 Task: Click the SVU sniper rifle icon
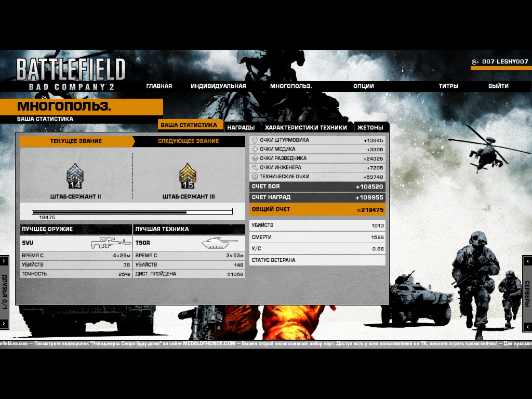pos(111,243)
